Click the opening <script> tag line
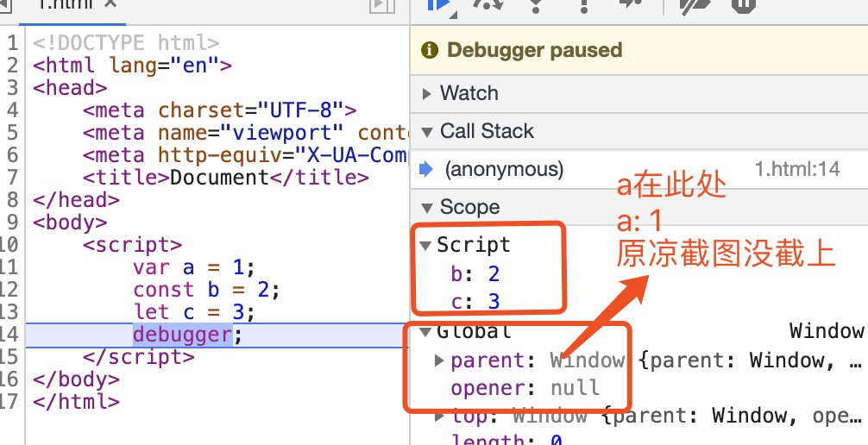This screenshot has width=868, height=445. [x=132, y=245]
